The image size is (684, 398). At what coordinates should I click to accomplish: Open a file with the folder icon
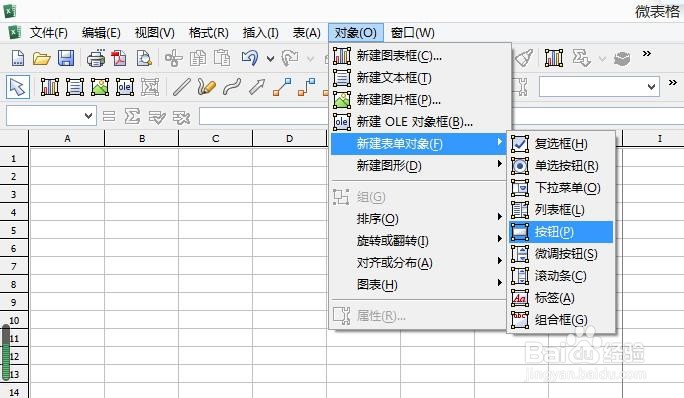click(41, 58)
